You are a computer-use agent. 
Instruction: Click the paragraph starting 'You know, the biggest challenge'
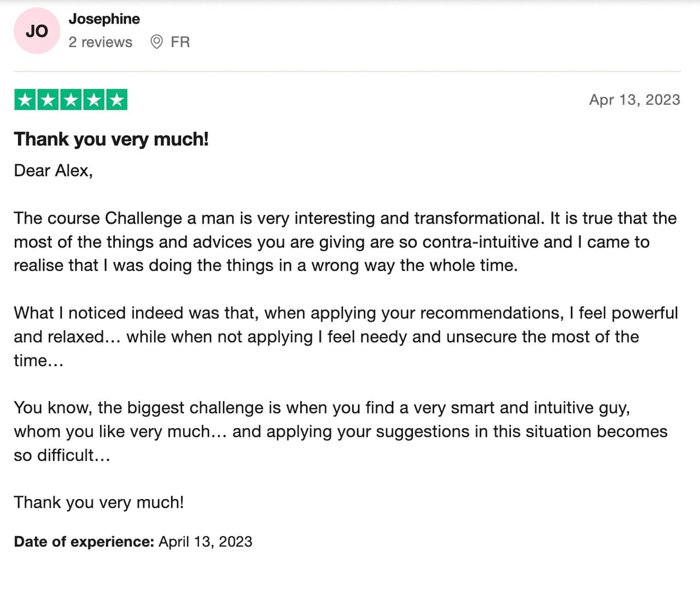(x=341, y=431)
